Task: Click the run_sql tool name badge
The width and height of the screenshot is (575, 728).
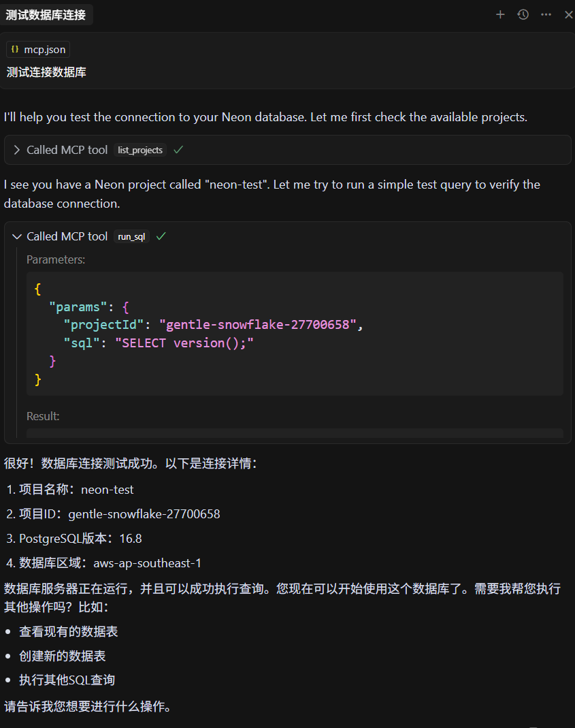Action: (131, 236)
